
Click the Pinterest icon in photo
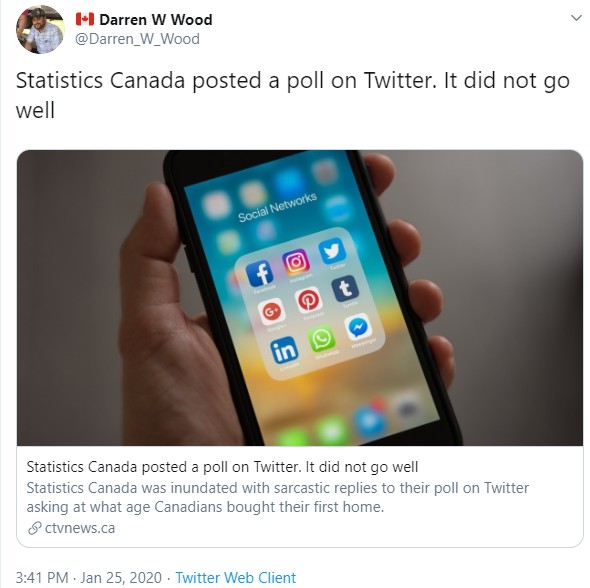(x=309, y=300)
